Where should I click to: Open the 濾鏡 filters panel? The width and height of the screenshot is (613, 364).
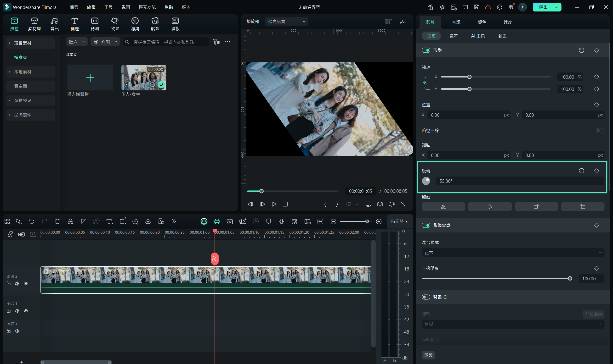point(135,24)
